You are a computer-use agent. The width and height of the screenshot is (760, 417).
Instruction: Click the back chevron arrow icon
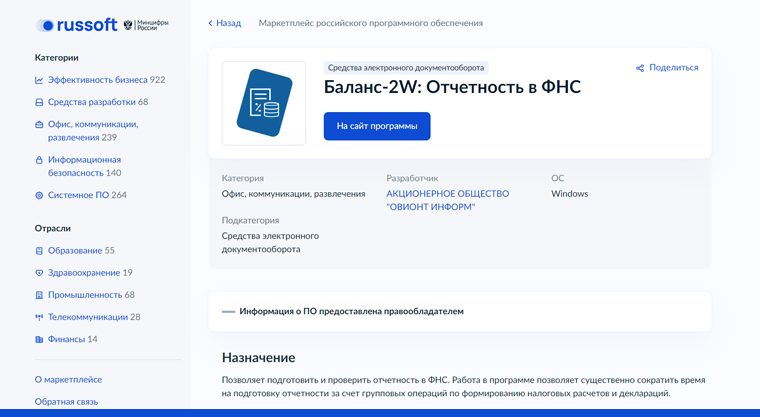coord(210,23)
